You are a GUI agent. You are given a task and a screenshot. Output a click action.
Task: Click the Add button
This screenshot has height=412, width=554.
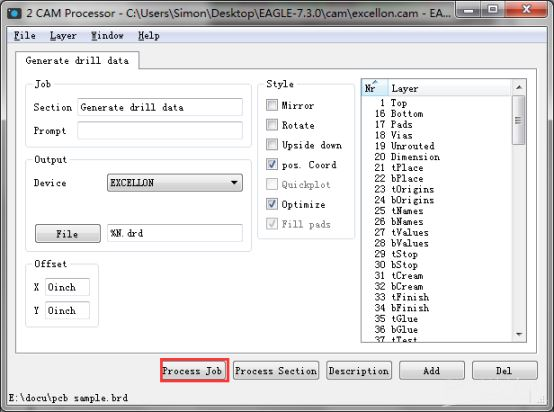(x=432, y=371)
